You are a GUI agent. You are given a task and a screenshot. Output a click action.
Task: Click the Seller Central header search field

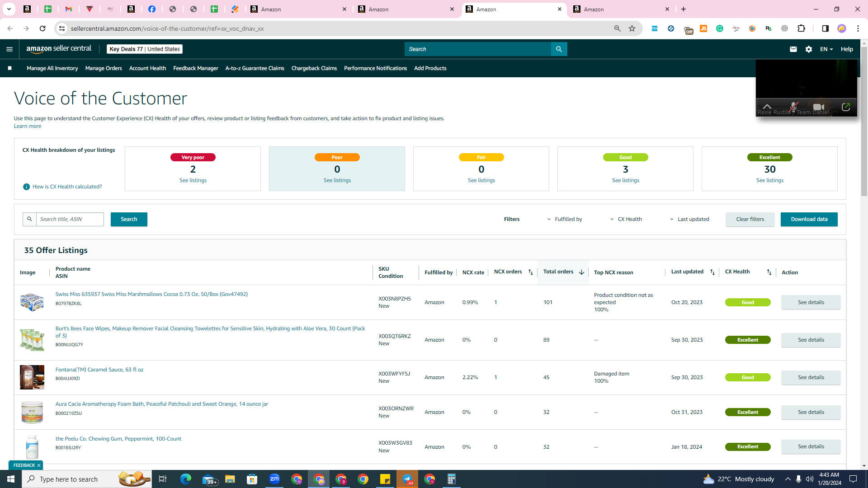[478, 49]
